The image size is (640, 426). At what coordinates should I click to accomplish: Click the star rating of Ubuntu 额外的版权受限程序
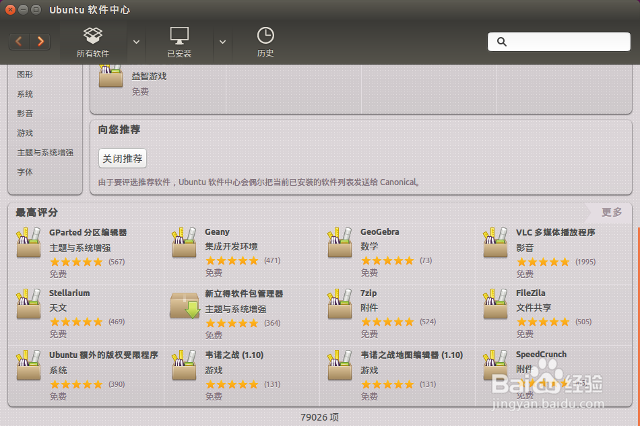[76, 384]
